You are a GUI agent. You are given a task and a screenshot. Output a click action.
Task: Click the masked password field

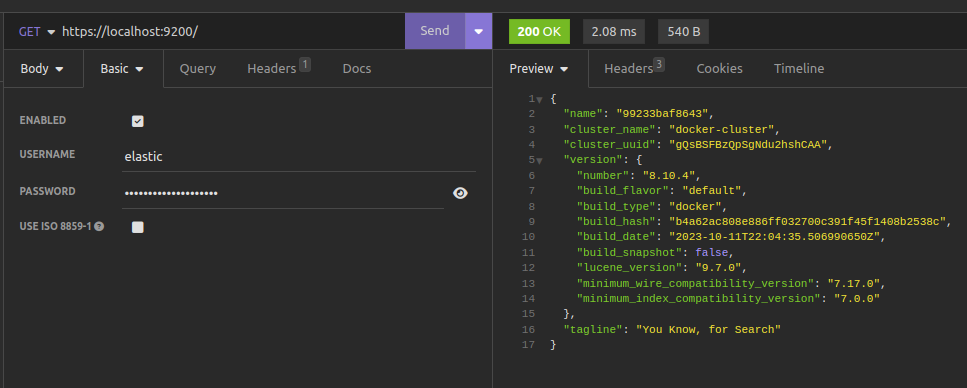283,193
